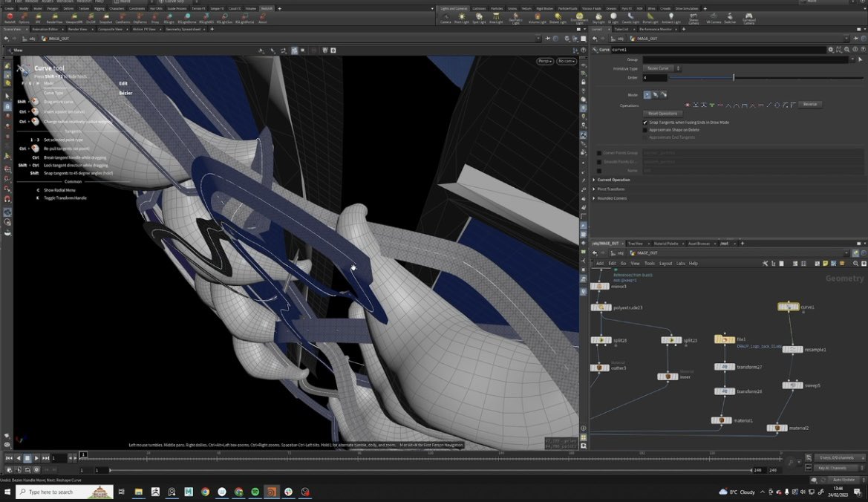Click the Redshift RenderView shelf icon
The image size is (868, 502).
(x=54, y=16)
